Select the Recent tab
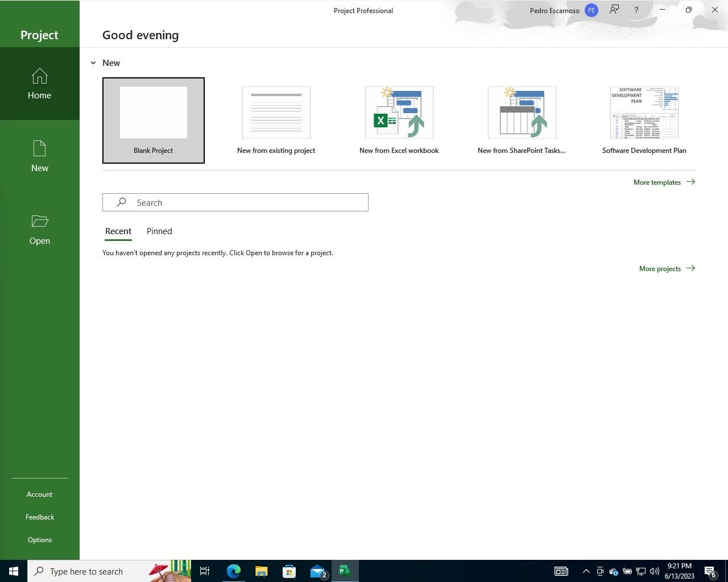Viewport: 728px width, 582px height. 118,231
